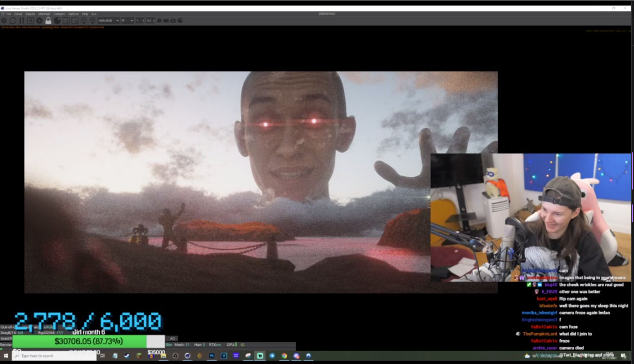The width and height of the screenshot is (634, 364).
Task: Open the Objects menu
Action: (30, 14)
